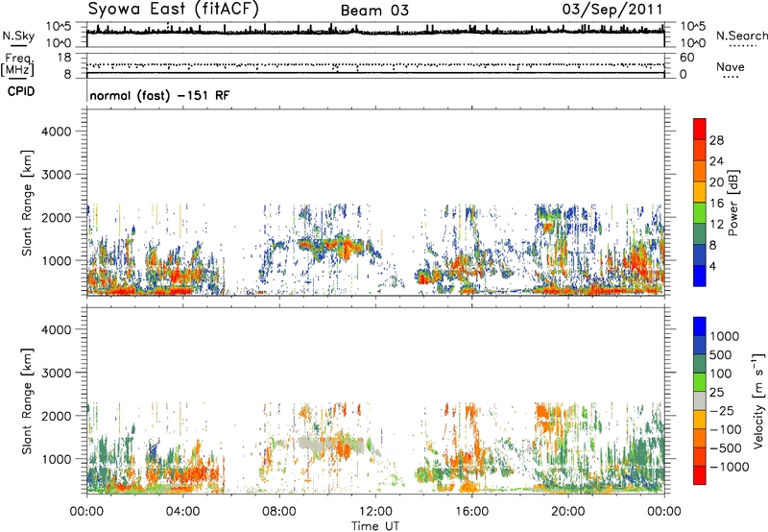
Task: Click the date '03/Sep/2011'
Action: pos(612,10)
